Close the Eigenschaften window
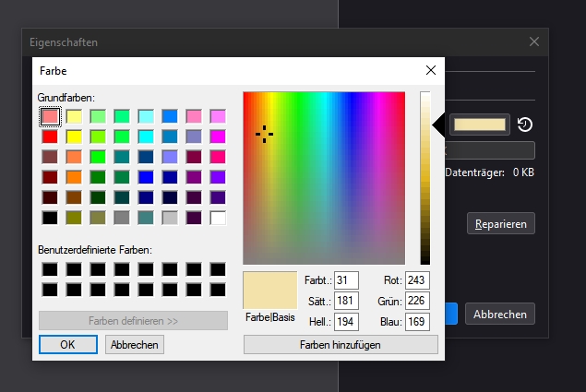 tap(534, 42)
